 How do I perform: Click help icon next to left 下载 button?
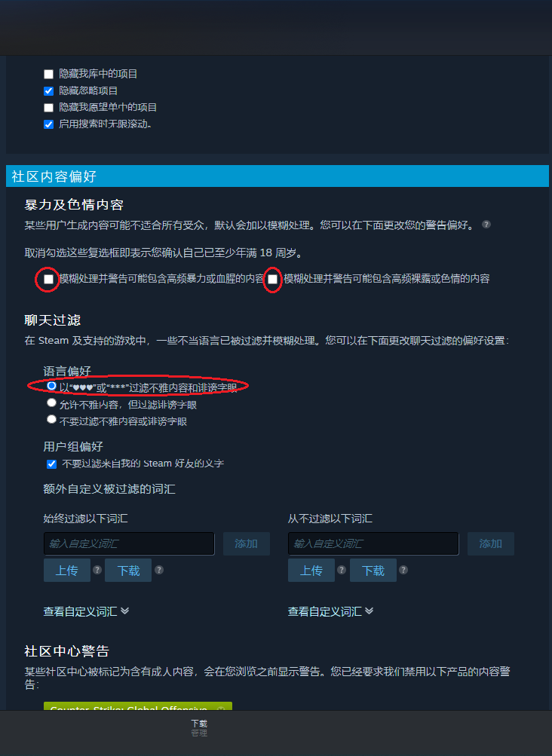[159, 570]
